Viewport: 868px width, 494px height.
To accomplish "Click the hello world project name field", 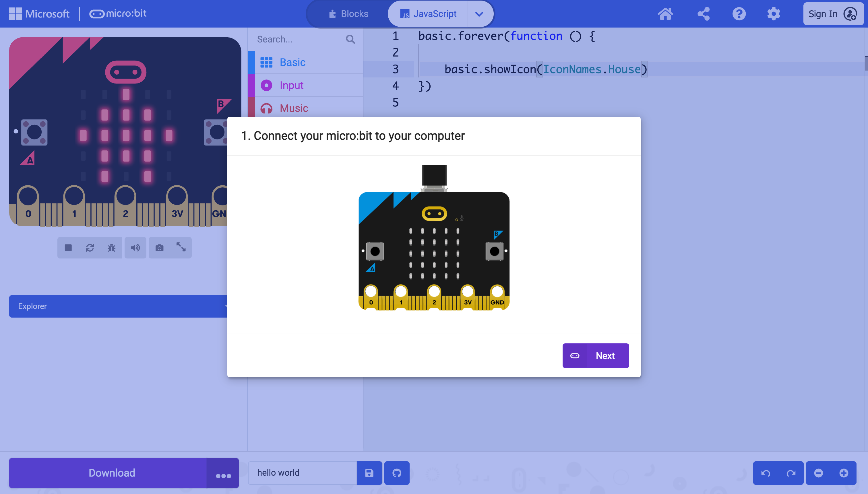I will (303, 472).
